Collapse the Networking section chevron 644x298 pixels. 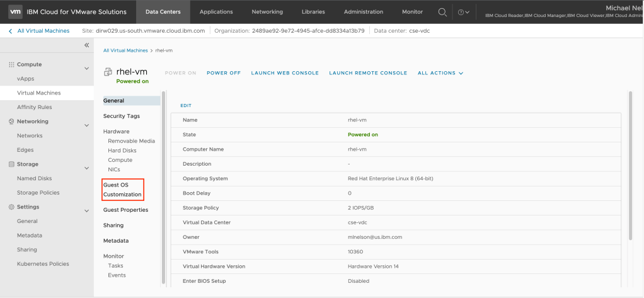point(87,125)
